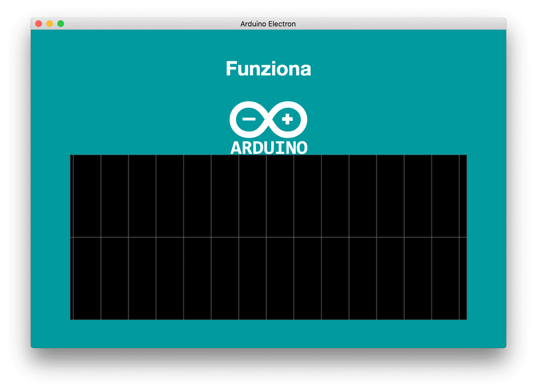The width and height of the screenshot is (537, 392).
Task: Maximize the window with the green button
Action: pos(60,24)
